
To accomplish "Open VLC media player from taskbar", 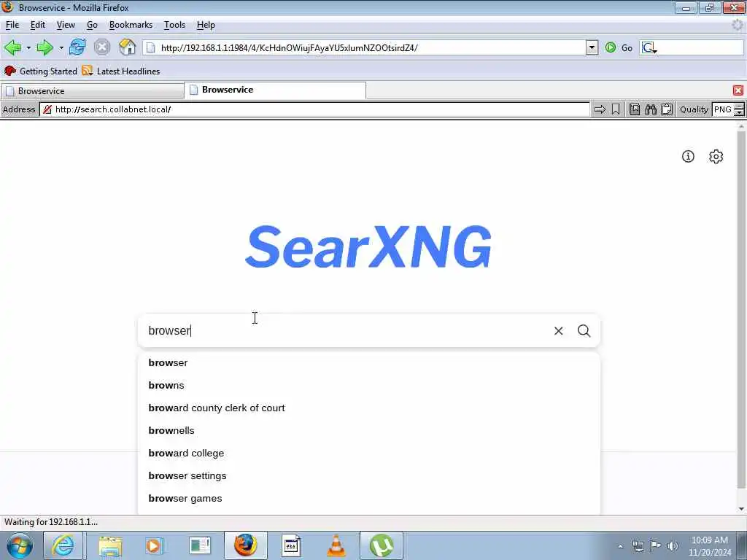I will point(336,545).
